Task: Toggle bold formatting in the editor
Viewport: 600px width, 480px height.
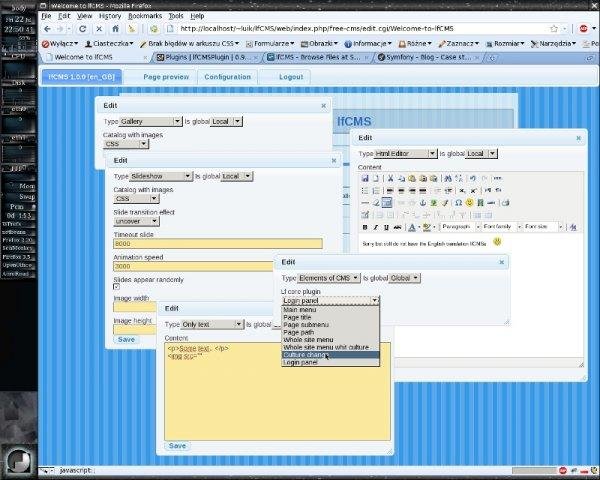Action: [365, 227]
